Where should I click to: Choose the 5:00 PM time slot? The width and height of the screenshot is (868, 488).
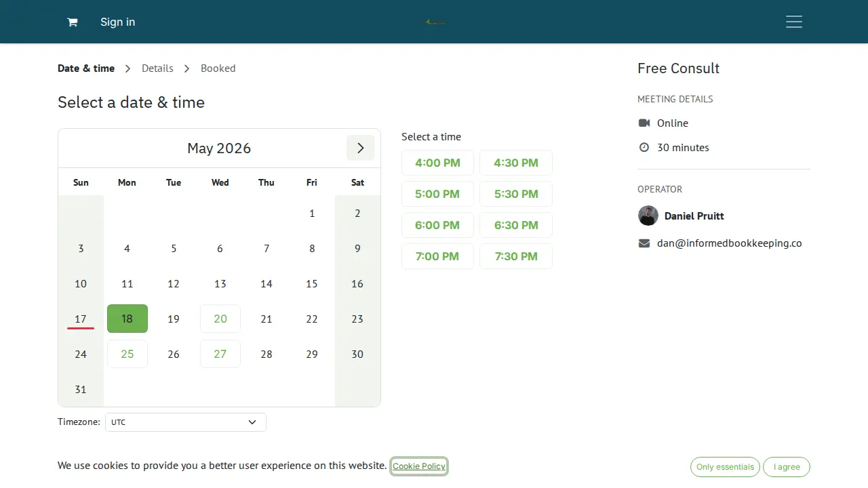437,194
